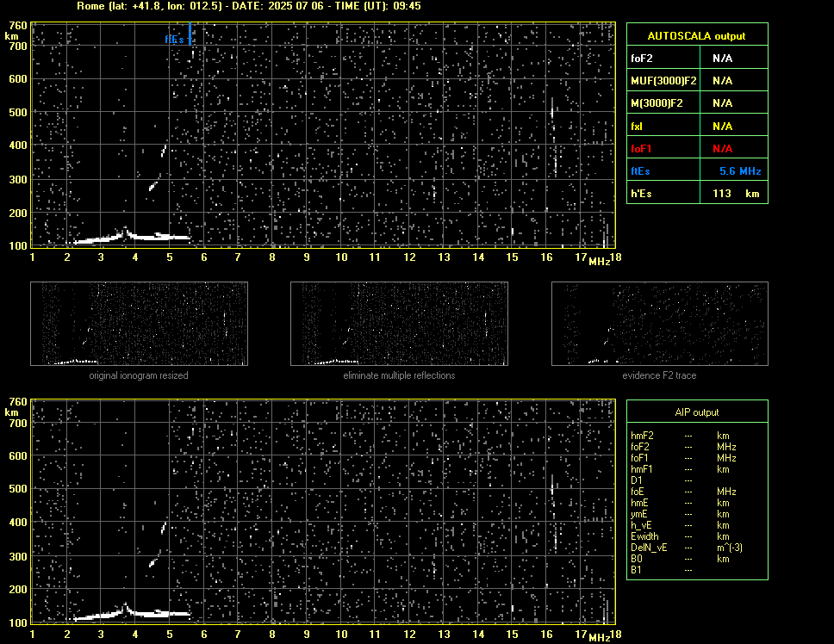
Task: Click the foF2 label in AUTOSCALA table
Action: [x=642, y=59]
